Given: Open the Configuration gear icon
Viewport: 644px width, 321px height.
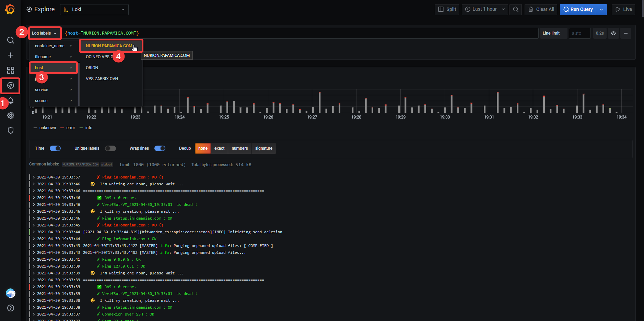Looking at the screenshot, I should [11, 115].
